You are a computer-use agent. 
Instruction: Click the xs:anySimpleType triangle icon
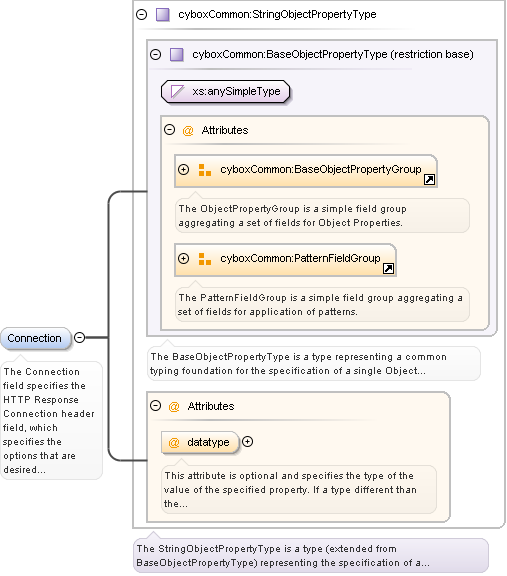pyautogui.click(x=177, y=91)
